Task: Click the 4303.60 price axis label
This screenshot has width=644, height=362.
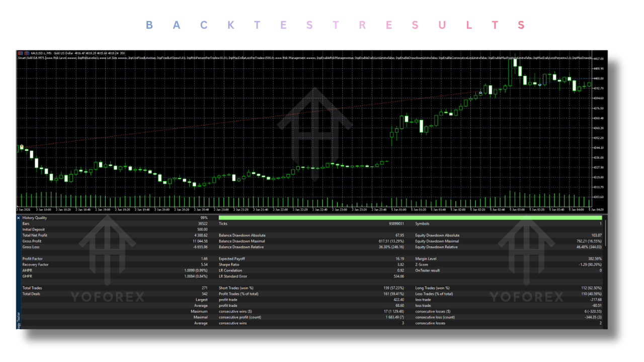Action: (x=599, y=197)
